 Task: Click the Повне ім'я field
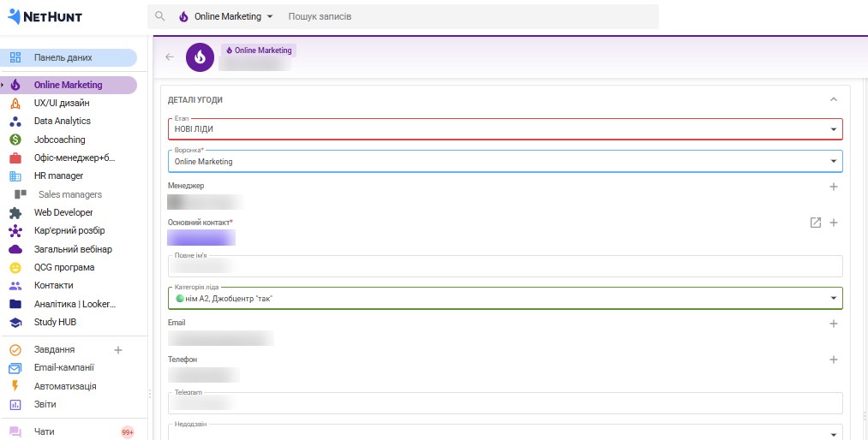pos(505,266)
